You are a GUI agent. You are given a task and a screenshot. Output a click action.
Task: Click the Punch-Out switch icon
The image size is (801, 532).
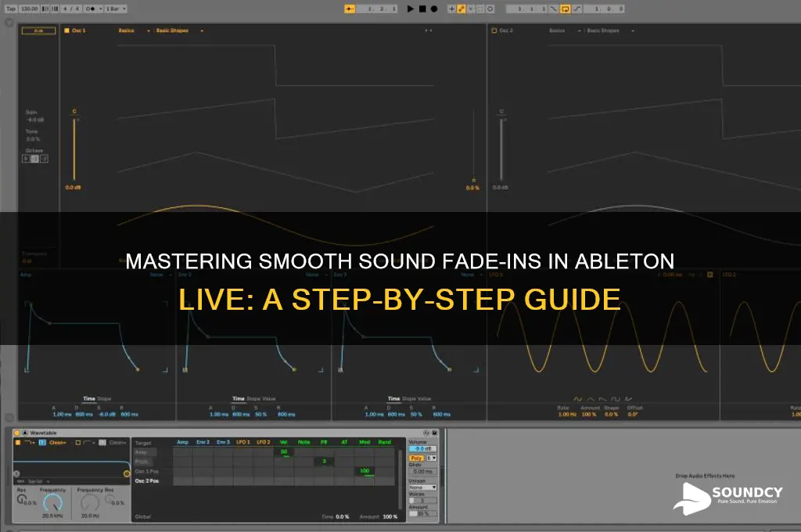point(577,9)
